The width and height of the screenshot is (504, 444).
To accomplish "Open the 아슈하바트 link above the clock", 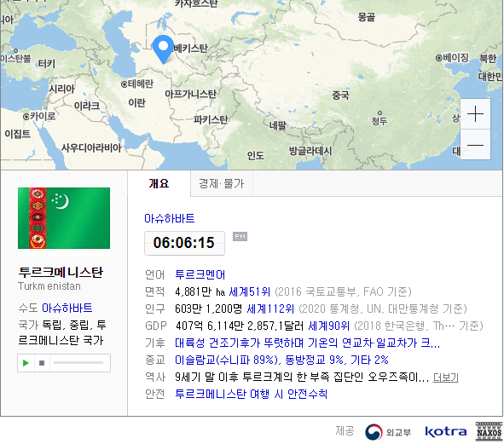I will (170, 218).
